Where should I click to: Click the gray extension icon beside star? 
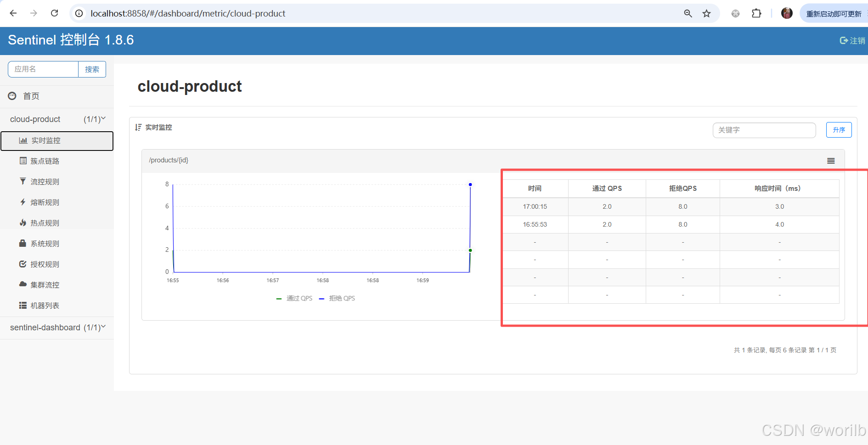735,13
